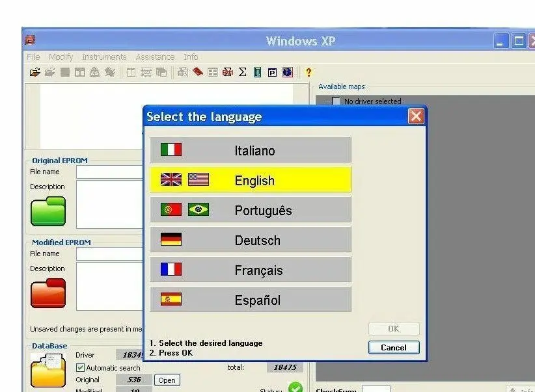Click the greyed two-pane window toolbar icon
The image size is (535, 392).
[x=80, y=72]
